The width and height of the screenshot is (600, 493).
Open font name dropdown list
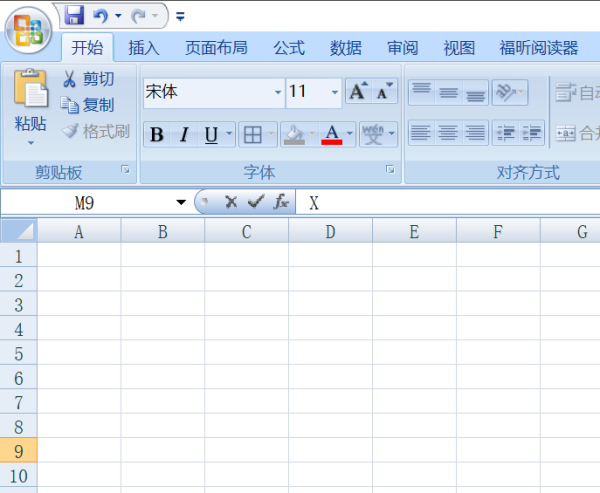pyautogui.click(x=278, y=92)
